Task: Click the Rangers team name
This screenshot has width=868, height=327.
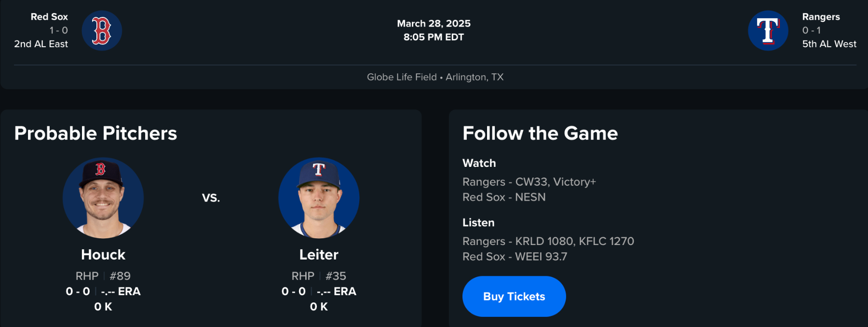Action: click(x=821, y=17)
